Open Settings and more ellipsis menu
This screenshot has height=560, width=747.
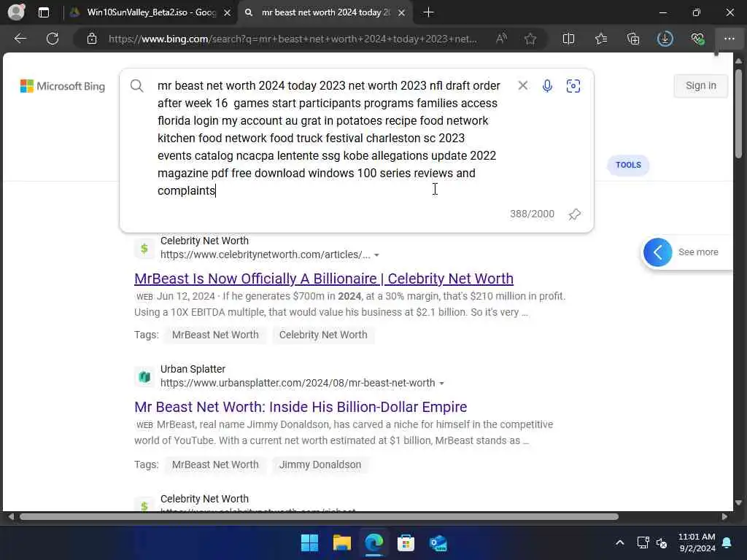tap(729, 39)
